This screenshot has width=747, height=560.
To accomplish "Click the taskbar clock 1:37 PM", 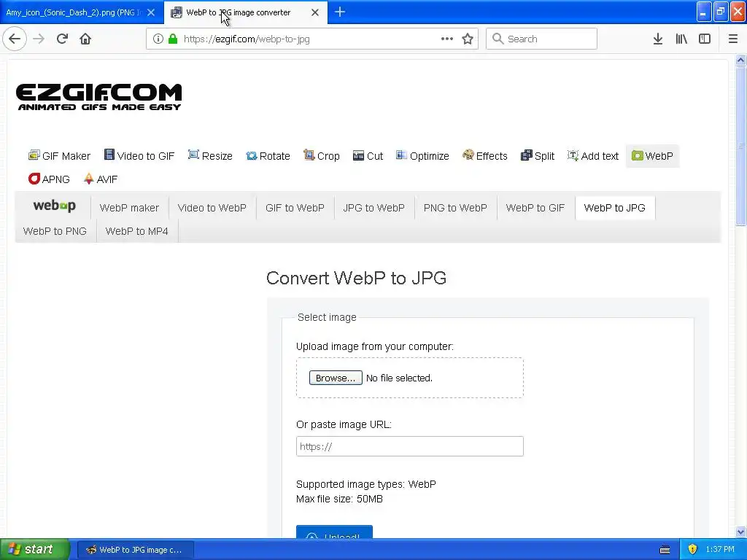I will tap(720, 549).
